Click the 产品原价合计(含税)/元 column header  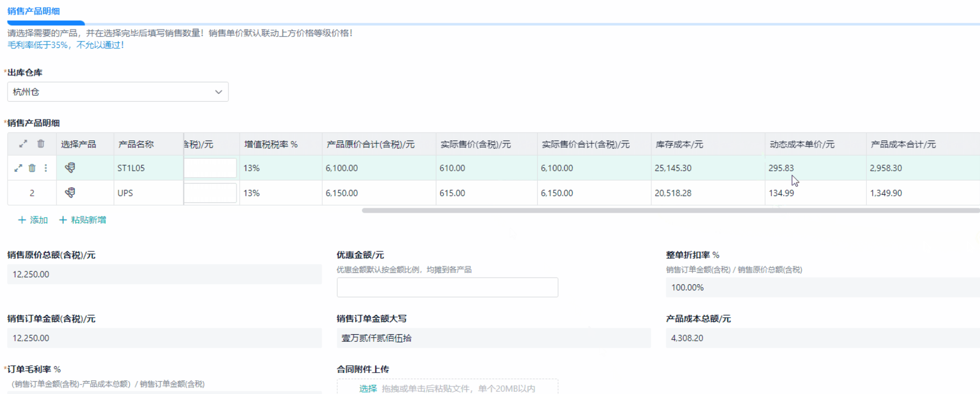379,144
